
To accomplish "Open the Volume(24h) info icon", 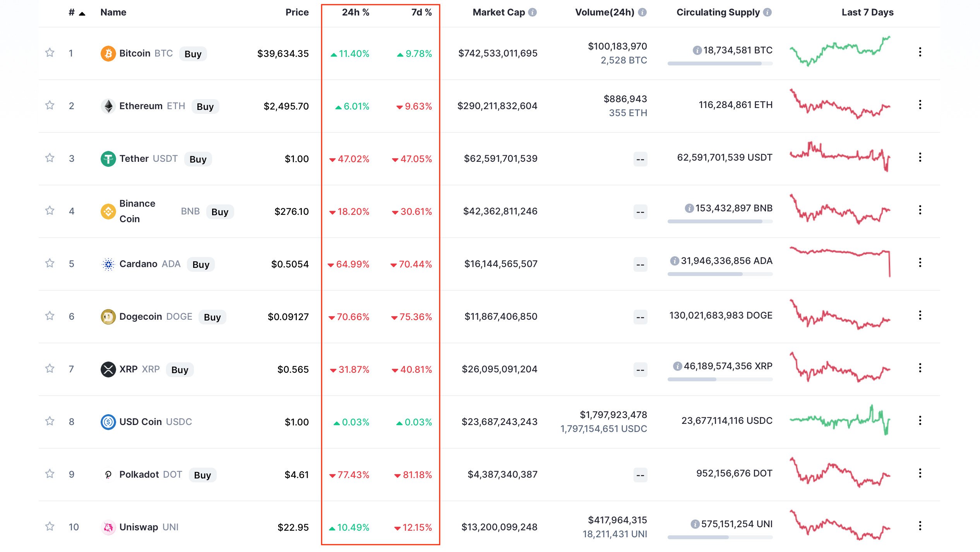I will tap(642, 12).
